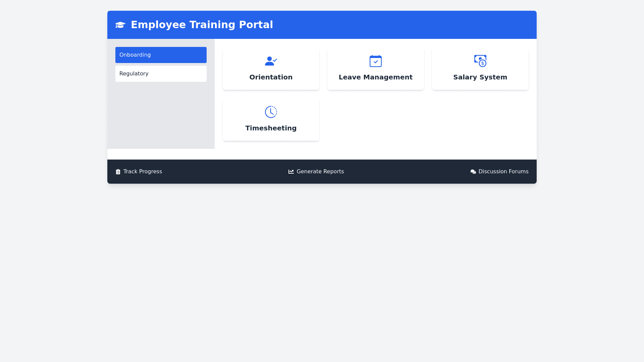Open the Timesheeting module card
The height and width of the screenshot is (362, 644).
271,120
